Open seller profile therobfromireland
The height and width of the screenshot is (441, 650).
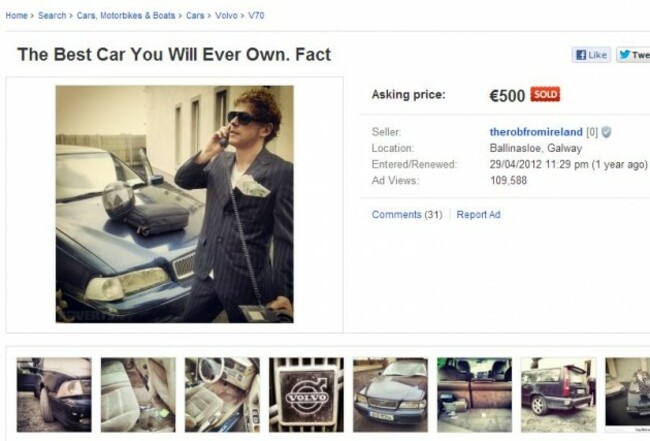click(x=536, y=132)
